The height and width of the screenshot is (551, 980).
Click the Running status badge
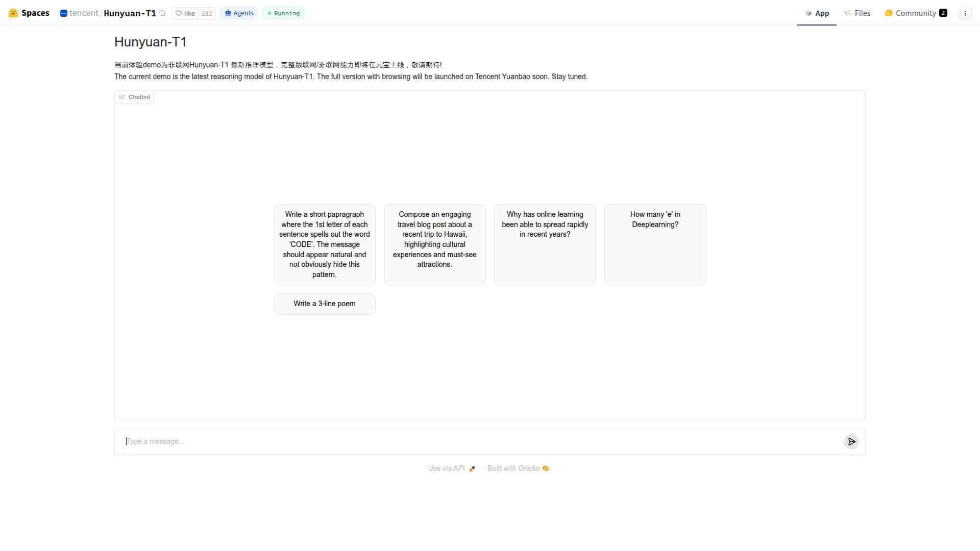pyautogui.click(x=283, y=13)
